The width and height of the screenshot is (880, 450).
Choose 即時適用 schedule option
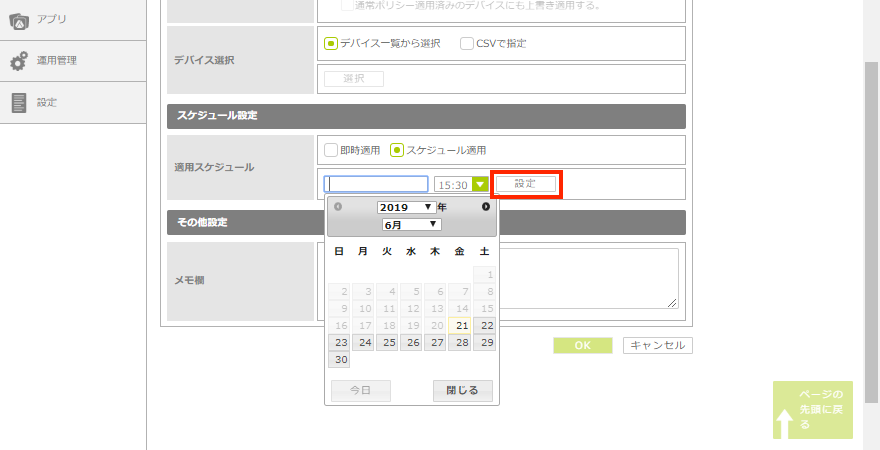[x=331, y=150]
